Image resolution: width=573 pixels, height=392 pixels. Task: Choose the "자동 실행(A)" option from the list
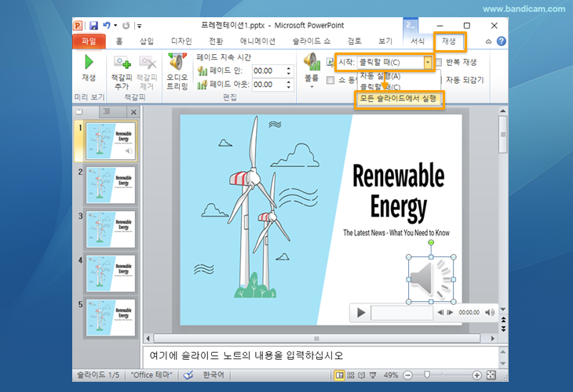(x=380, y=76)
